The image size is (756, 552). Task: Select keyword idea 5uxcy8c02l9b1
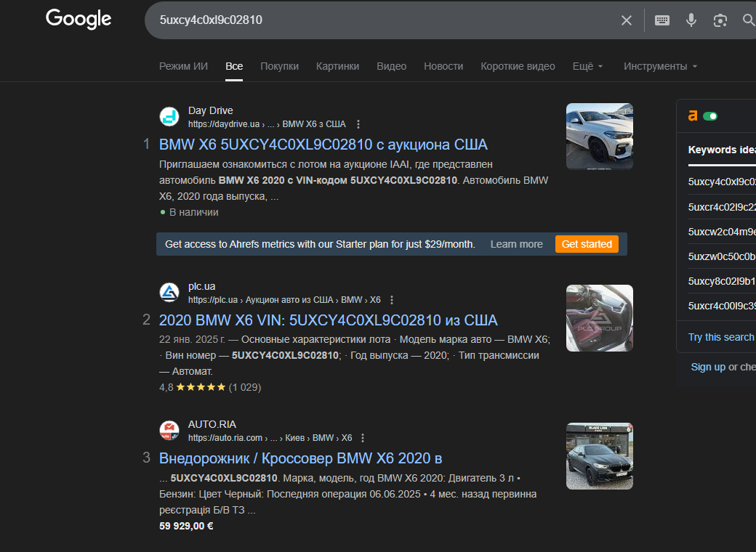point(722,281)
